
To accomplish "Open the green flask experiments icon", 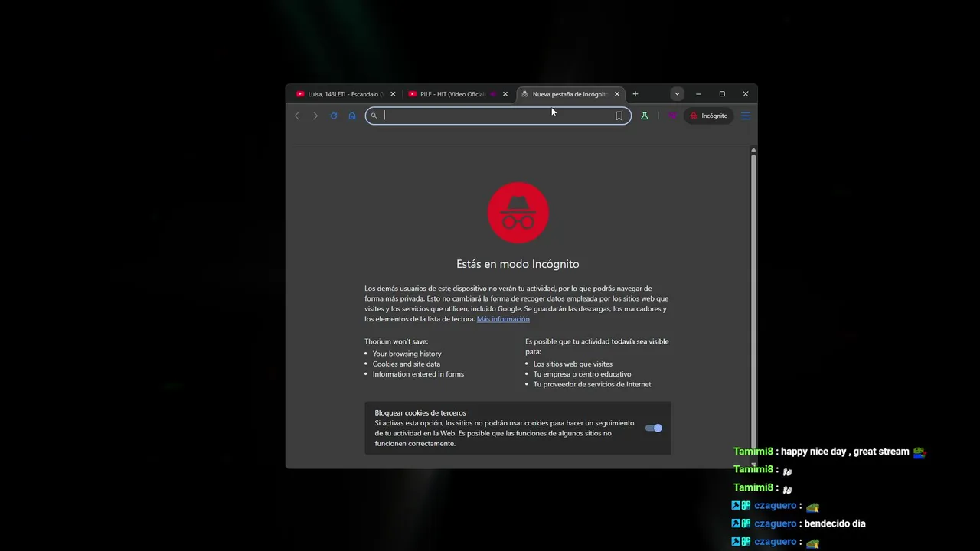I will coord(645,116).
